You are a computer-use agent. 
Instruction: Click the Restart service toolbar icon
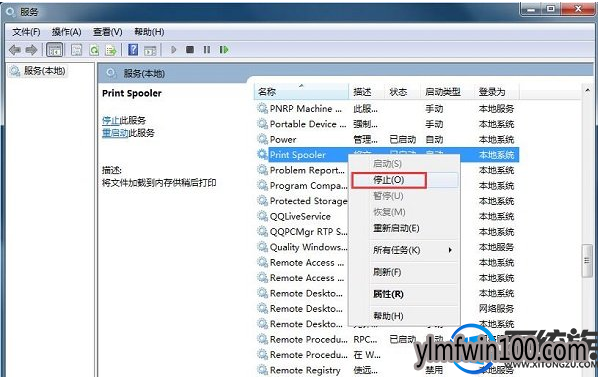(224, 50)
